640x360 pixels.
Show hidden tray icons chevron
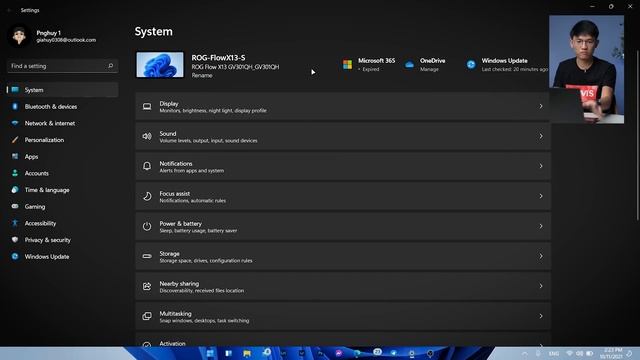click(x=525, y=353)
